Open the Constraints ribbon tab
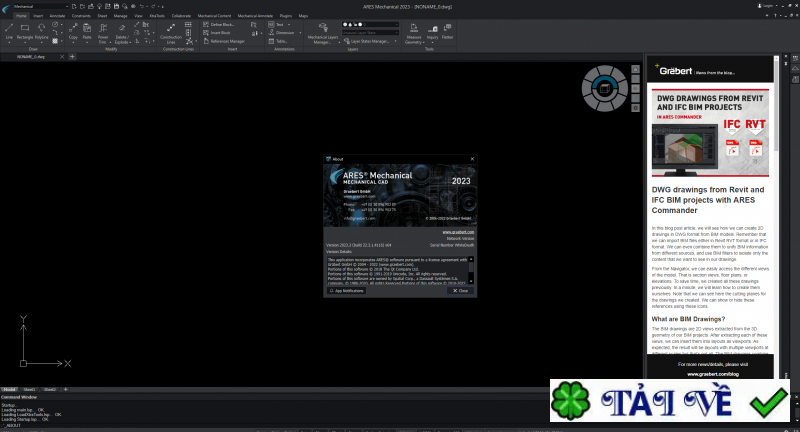Image resolution: width=800 pixels, height=432 pixels. [81, 16]
